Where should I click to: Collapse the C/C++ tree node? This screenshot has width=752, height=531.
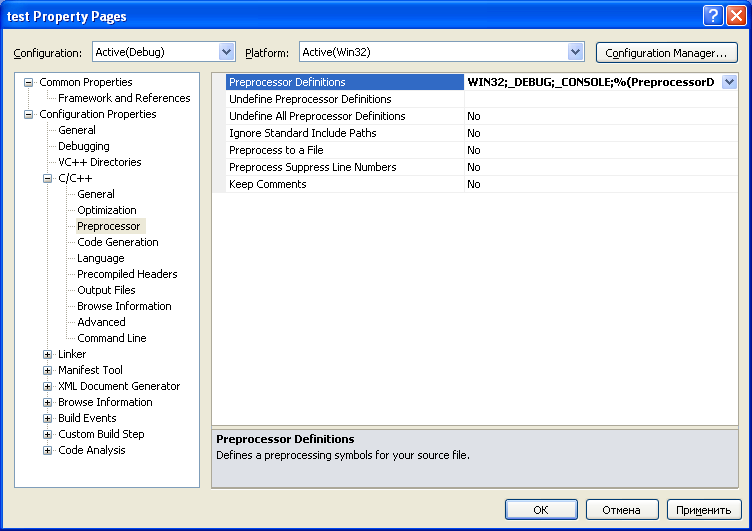coord(47,178)
